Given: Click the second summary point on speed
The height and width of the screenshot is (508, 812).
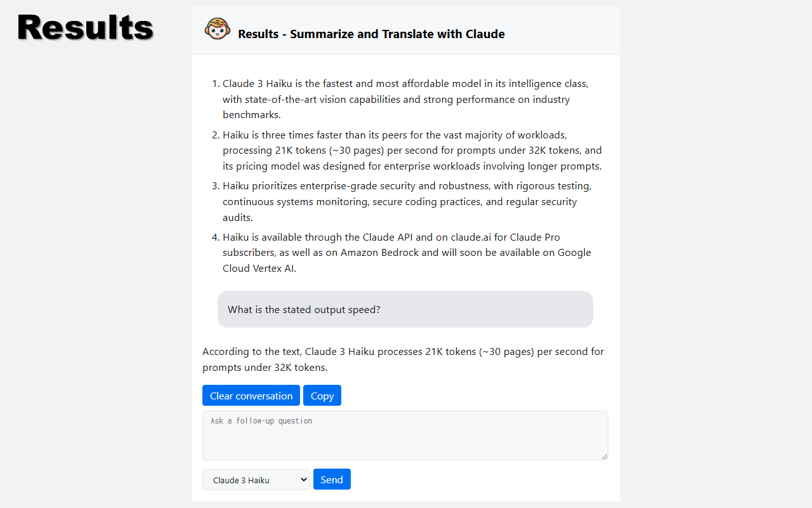Looking at the screenshot, I should (x=412, y=151).
